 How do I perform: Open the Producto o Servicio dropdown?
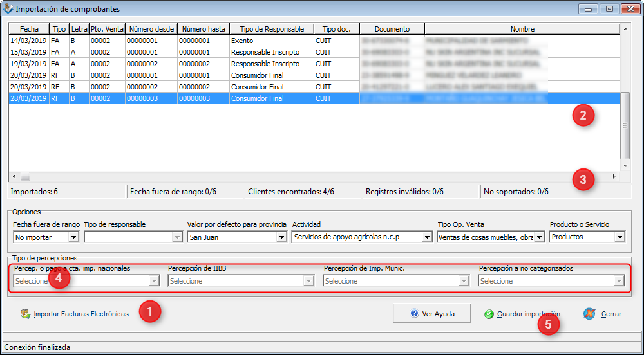619,237
